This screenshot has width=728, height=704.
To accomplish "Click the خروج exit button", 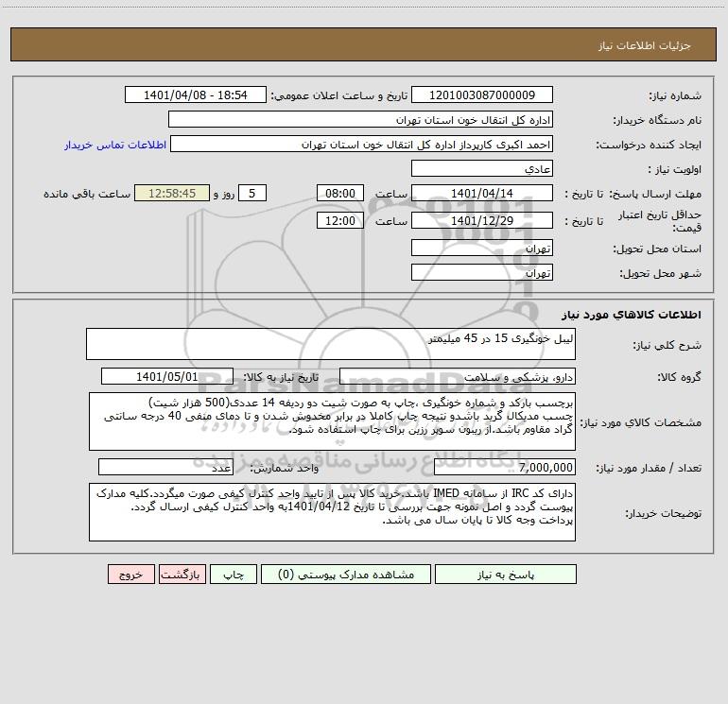I will (130, 575).
